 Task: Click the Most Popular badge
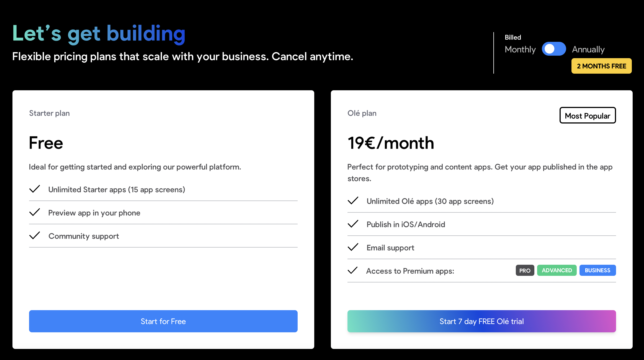click(588, 115)
